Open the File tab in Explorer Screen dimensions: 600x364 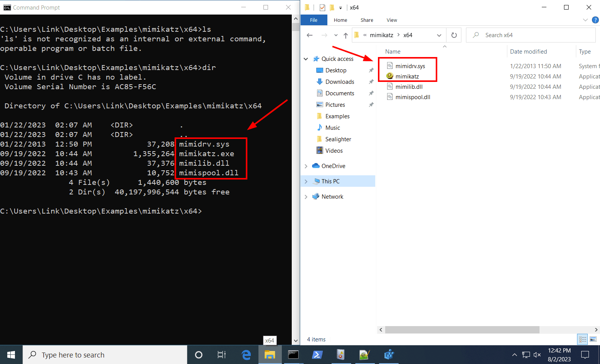click(314, 20)
